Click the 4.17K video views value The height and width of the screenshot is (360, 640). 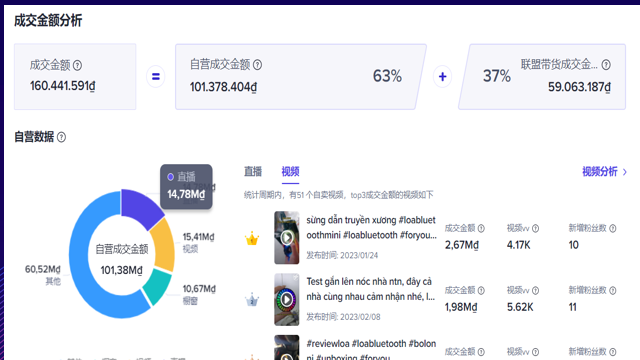(x=518, y=245)
